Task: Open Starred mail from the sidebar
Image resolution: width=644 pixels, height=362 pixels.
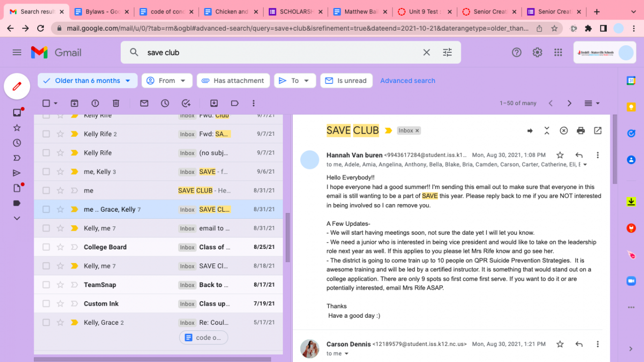Action: click(x=17, y=128)
